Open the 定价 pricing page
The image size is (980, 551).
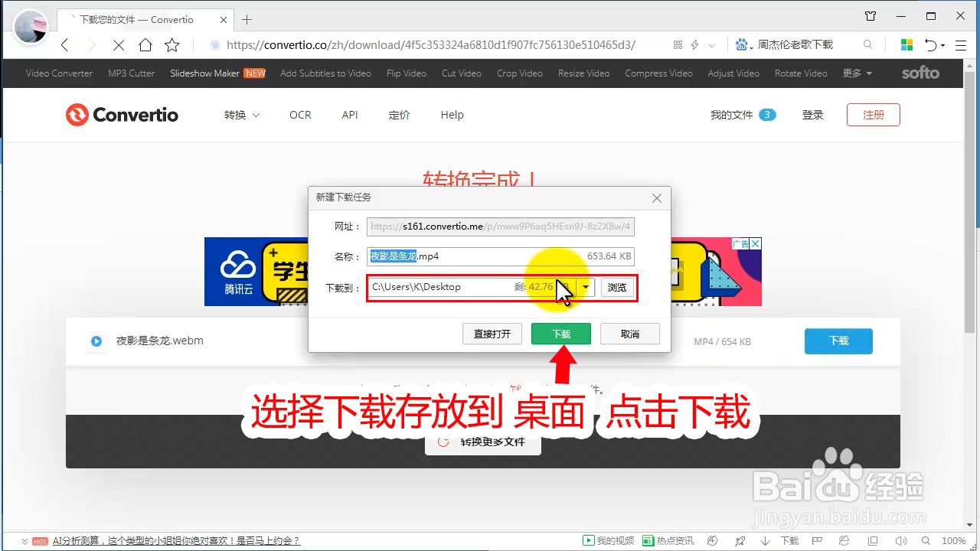click(399, 115)
